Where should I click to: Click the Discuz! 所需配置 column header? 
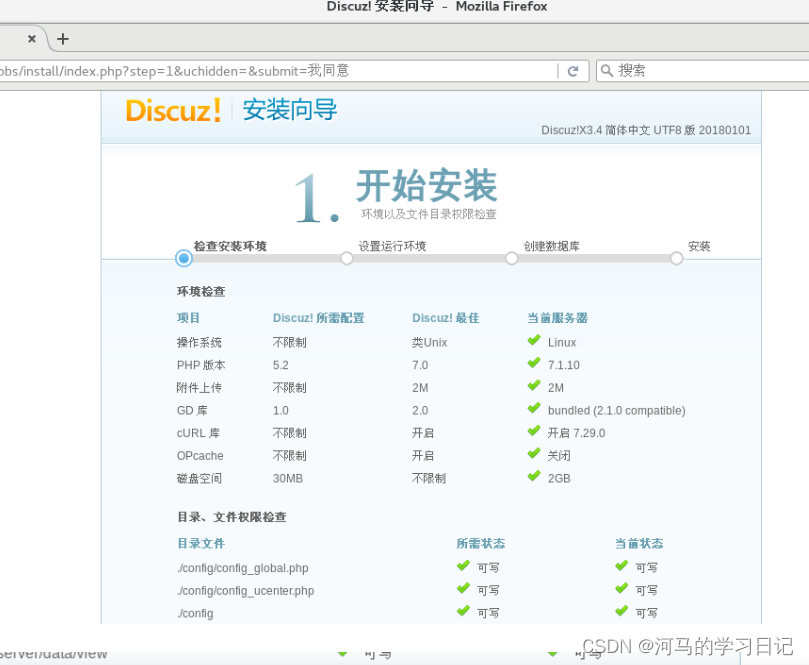(318, 318)
